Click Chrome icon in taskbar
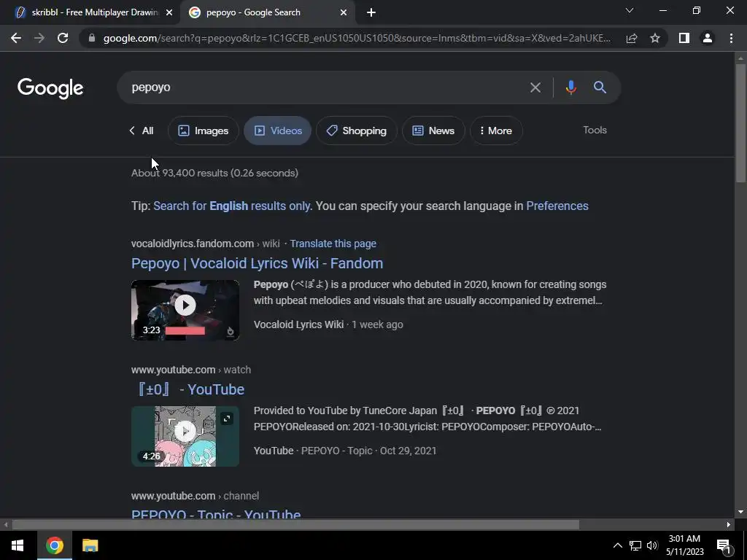Viewport: 747px width, 560px height. point(54,545)
